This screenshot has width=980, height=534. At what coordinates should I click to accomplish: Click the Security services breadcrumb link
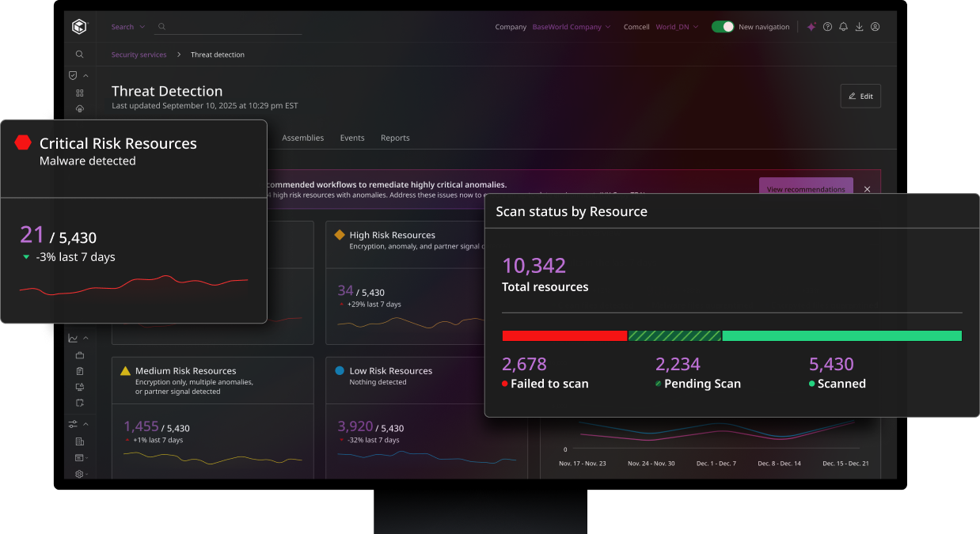tap(139, 55)
